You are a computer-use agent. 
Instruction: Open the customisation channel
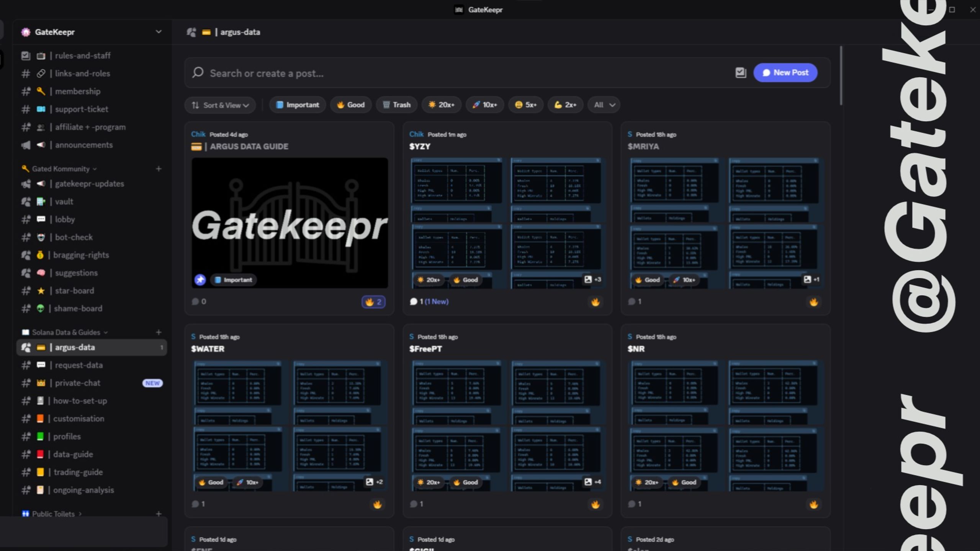(91, 419)
